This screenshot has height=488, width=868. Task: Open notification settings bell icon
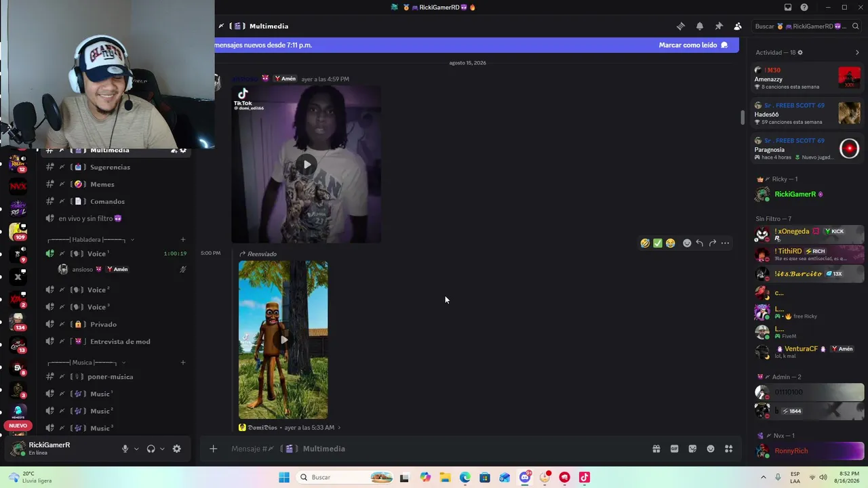click(x=699, y=26)
